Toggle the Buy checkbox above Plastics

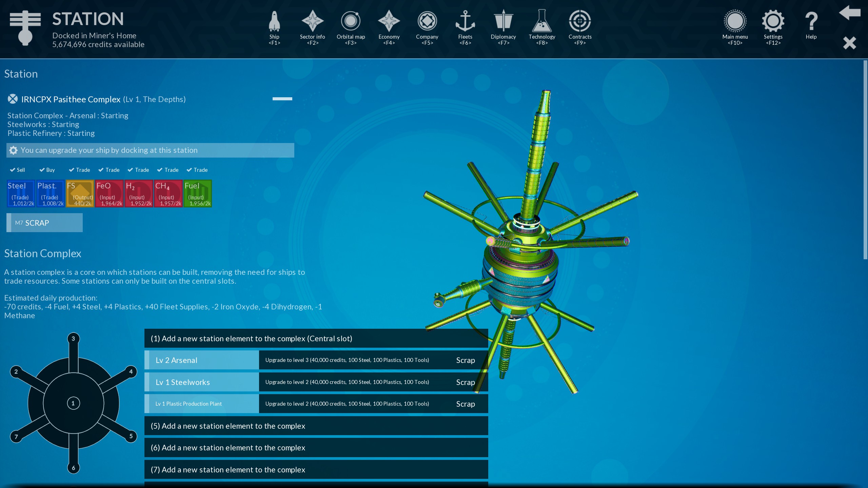pos(42,170)
